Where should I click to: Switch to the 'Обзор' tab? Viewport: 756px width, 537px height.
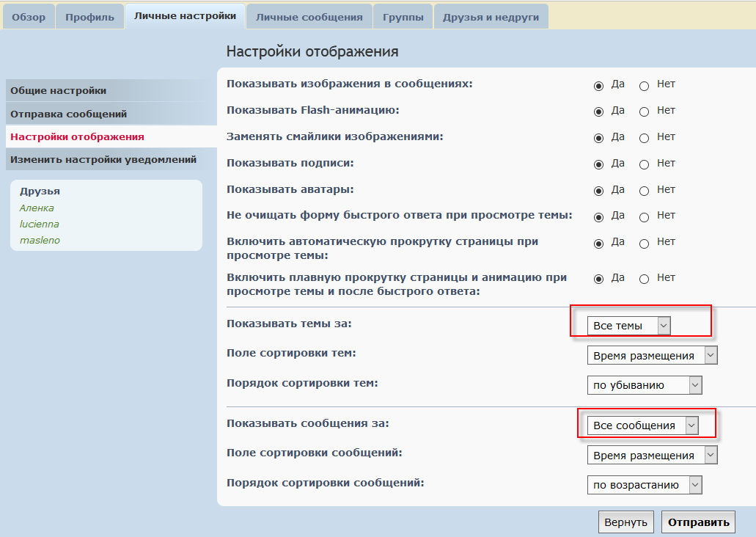pos(29,17)
